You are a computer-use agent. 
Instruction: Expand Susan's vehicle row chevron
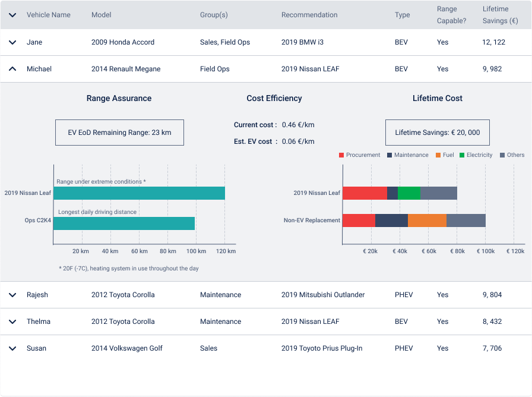point(12,348)
